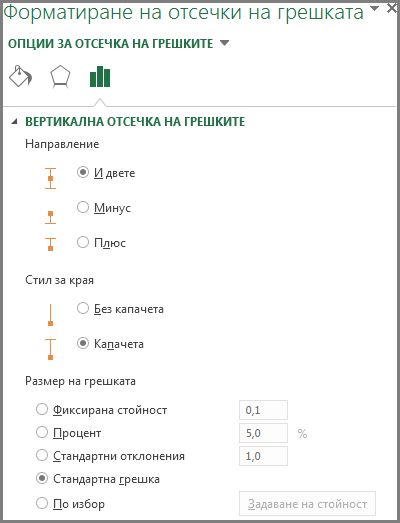Open the Effects pentagon tab
The width and height of the screenshot is (400, 523).
click(x=60, y=77)
